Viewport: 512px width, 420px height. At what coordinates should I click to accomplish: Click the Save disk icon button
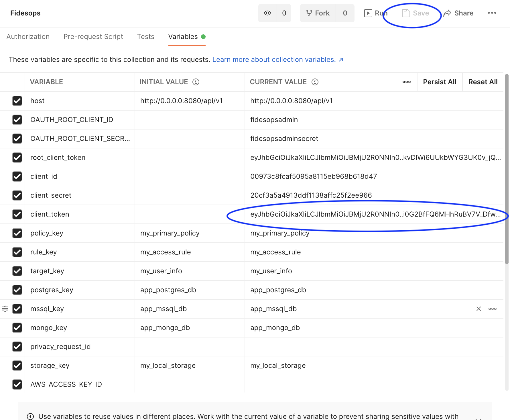point(415,13)
